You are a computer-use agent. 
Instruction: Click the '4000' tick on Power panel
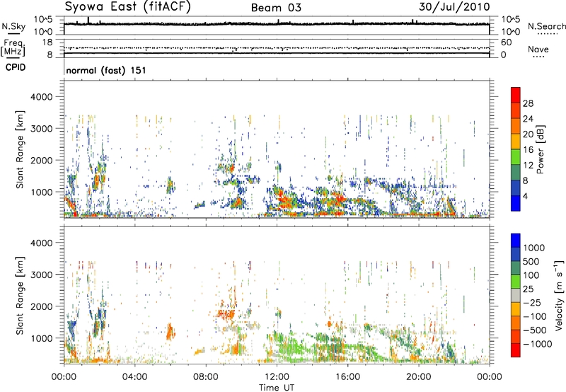(x=41, y=97)
